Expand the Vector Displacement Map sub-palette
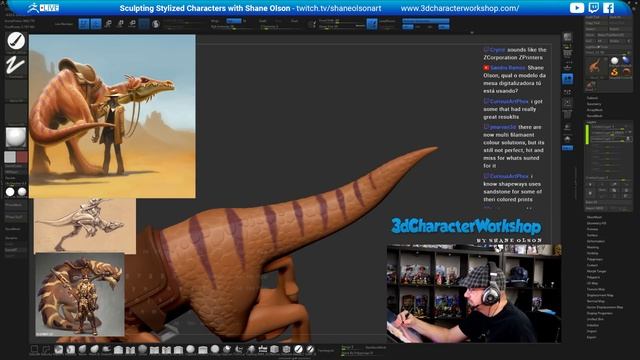Viewport: 640px width, 360px height. (x=605, y=307)
